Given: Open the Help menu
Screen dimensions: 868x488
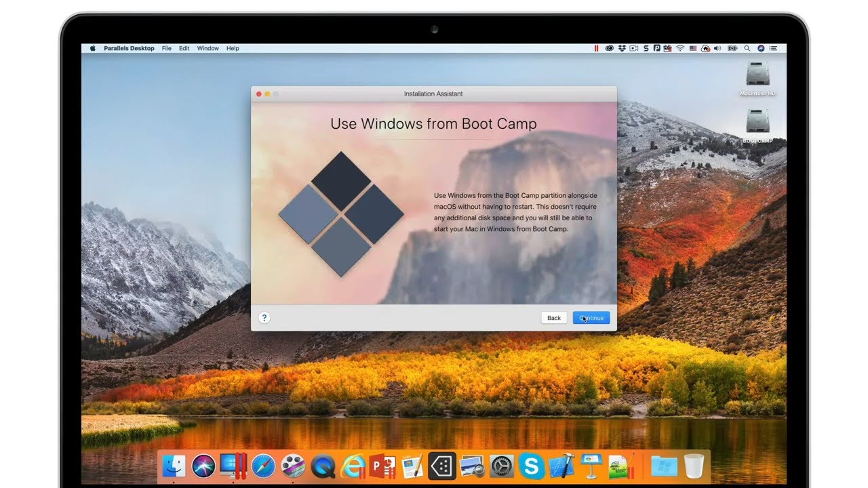Looking at the screenshot, I should [x=233, y=49].
